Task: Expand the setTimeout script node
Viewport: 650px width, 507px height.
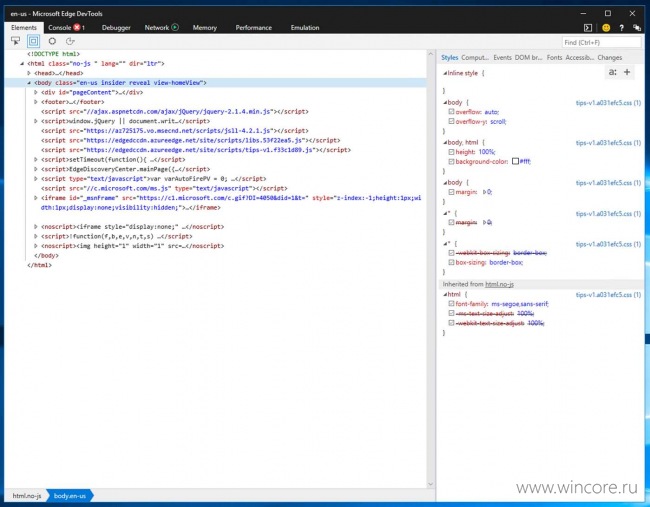Action: pos(36,159)
